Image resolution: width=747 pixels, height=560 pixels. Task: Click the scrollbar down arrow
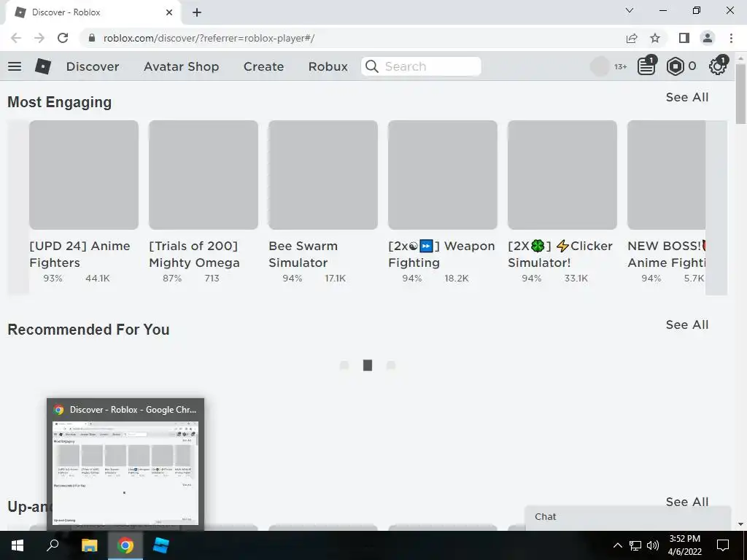(741, 524)
